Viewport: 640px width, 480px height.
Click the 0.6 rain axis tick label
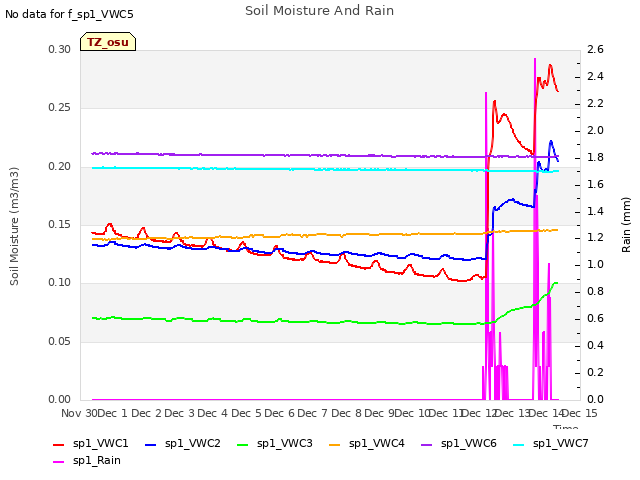[x=596, y=318]
